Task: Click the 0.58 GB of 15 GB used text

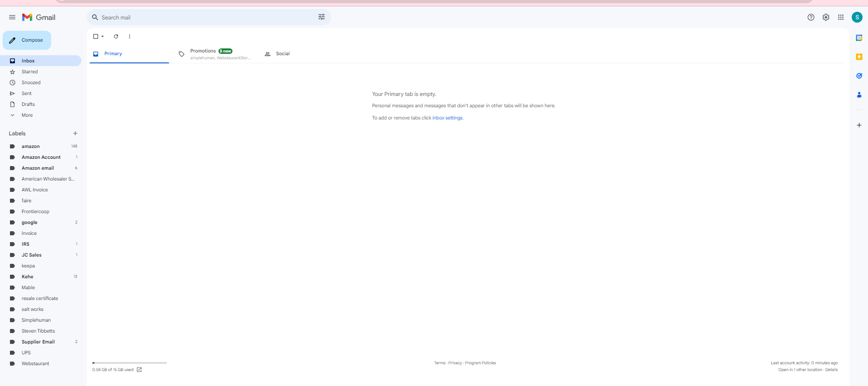Action: [x=113, y=370]
